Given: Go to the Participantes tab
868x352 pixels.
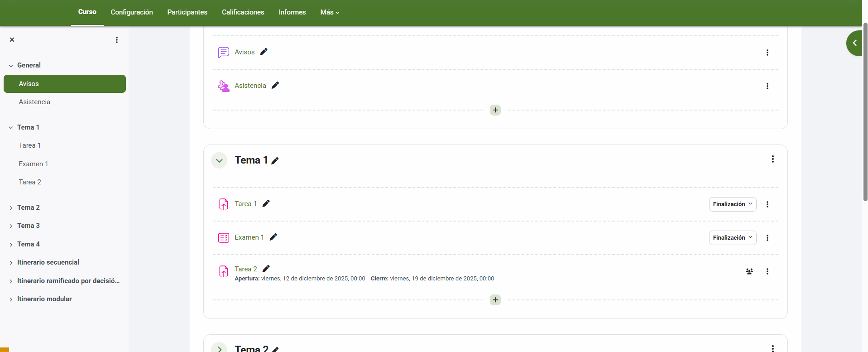Looking at the screenshot, I should click(187, 12).
